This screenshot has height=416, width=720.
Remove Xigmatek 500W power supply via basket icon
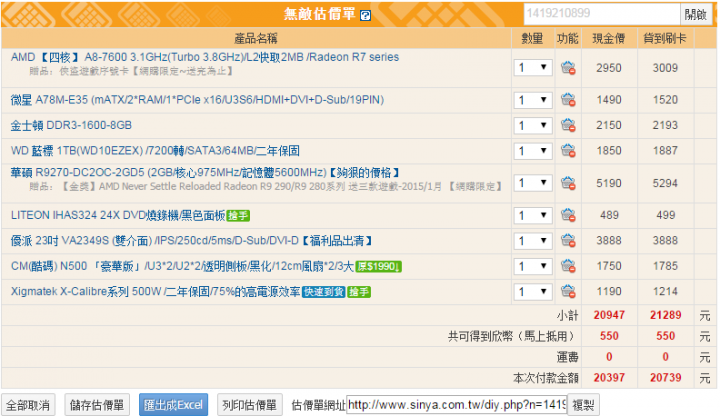pyautogui.click(x=568, y=291)
